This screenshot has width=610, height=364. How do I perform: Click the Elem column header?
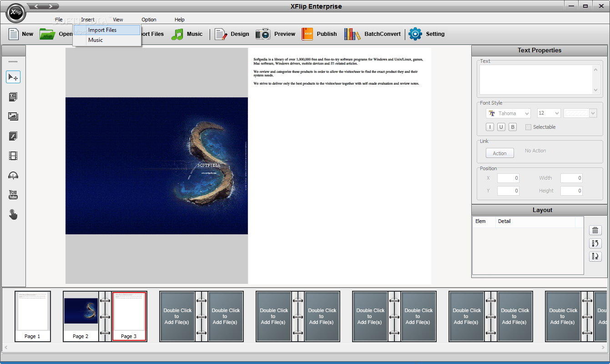(x=484, y=221)
